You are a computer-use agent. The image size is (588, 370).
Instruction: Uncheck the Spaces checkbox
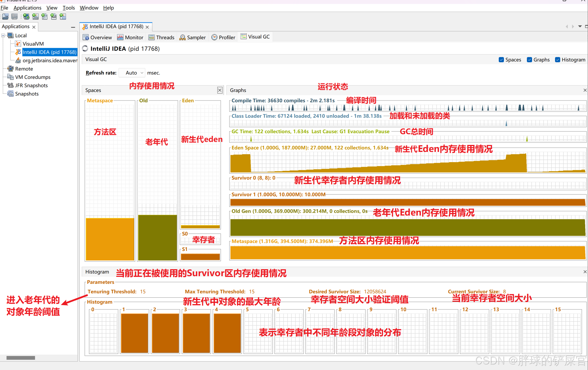(x=501, y=60)
